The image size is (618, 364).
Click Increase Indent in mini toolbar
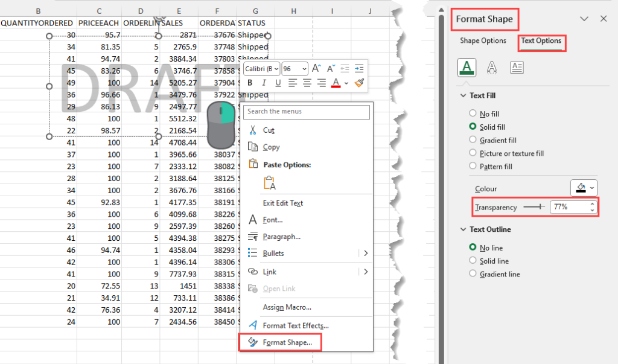pyautogui.click(x=359, y=69)
